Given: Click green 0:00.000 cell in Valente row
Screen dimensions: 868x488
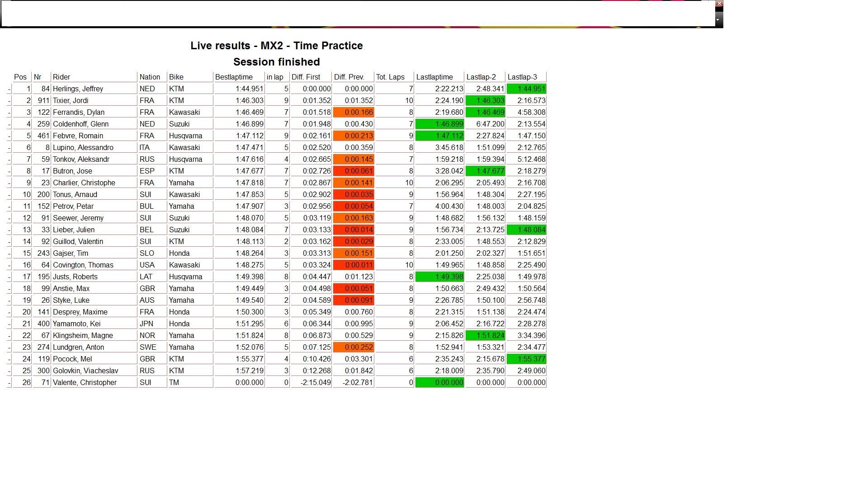Looking at the screenshot, I should coord(439,383).
